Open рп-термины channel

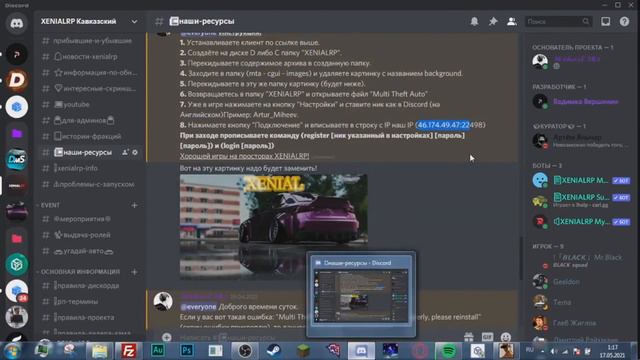click(x=90, y=301)
